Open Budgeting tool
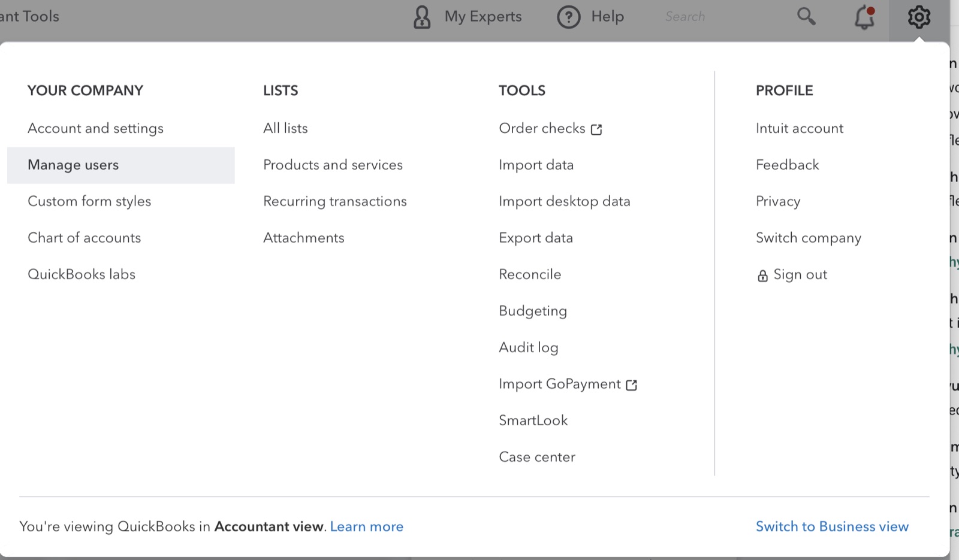 (532, 311)
